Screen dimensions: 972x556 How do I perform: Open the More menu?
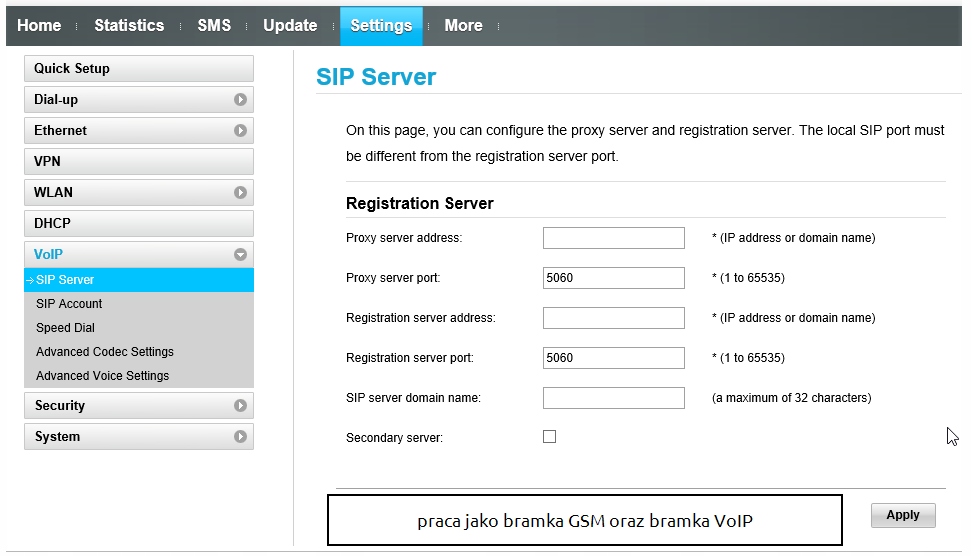tap(463, 26)
